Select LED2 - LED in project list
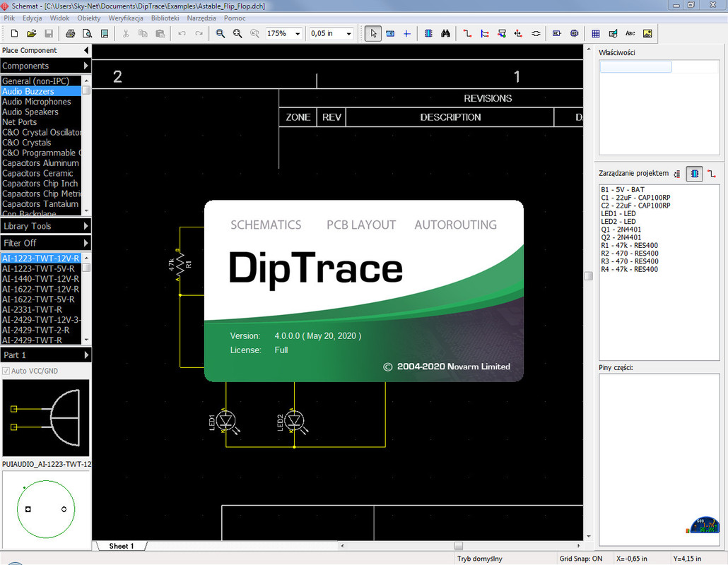The height and width of the screenshot is (565, 728). coord(618,221)
